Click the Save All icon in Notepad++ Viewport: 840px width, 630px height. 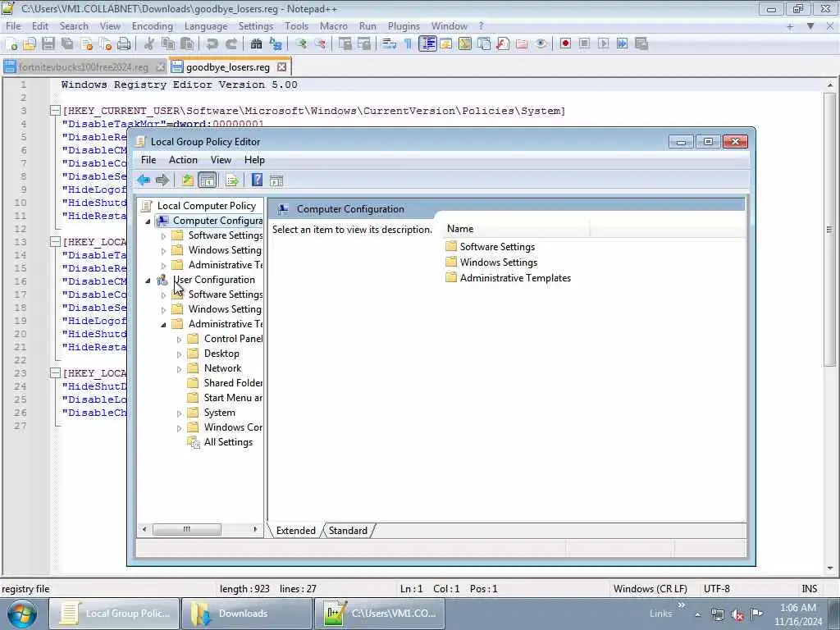point(67,44)
